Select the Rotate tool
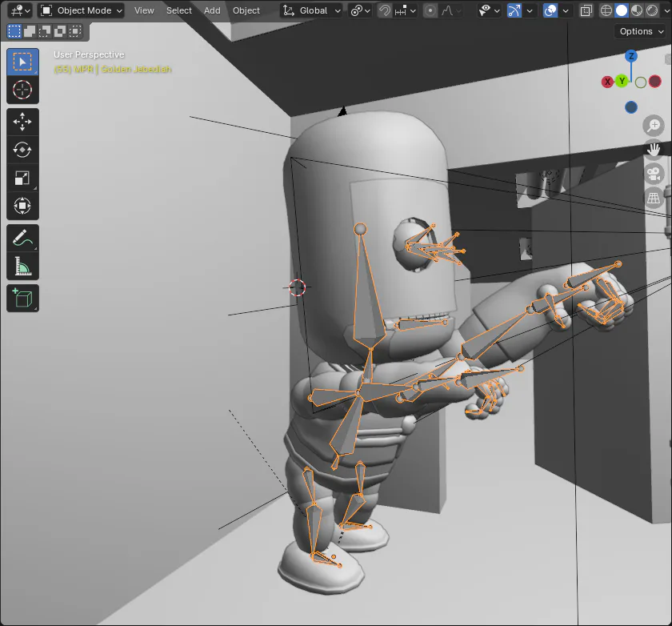 pos(22,150)
